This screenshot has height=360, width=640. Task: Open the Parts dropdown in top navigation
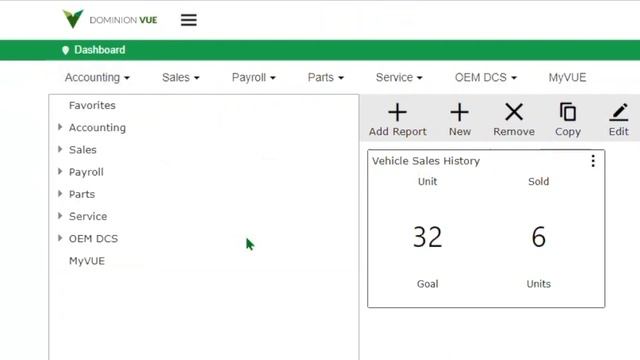(x=326, y=78)
